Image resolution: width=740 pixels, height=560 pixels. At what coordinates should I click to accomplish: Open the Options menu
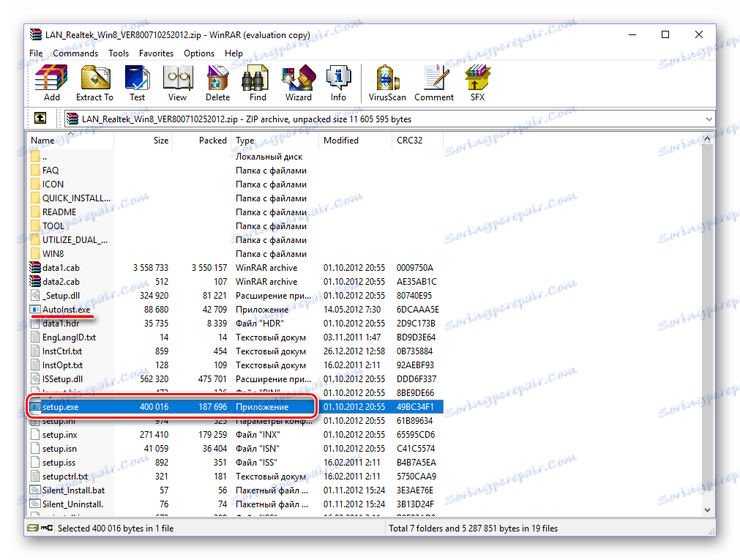pos(199,53)
